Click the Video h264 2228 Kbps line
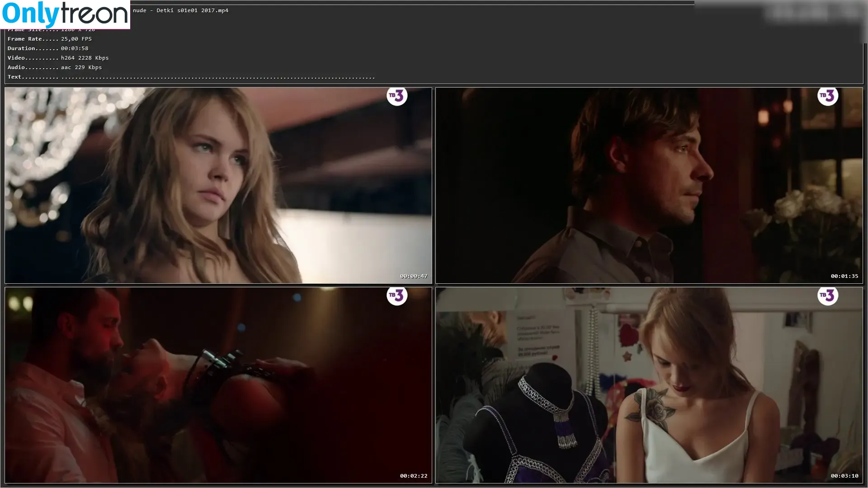The height and width of the screenshot is (488, 868). (x=58, y=58)
